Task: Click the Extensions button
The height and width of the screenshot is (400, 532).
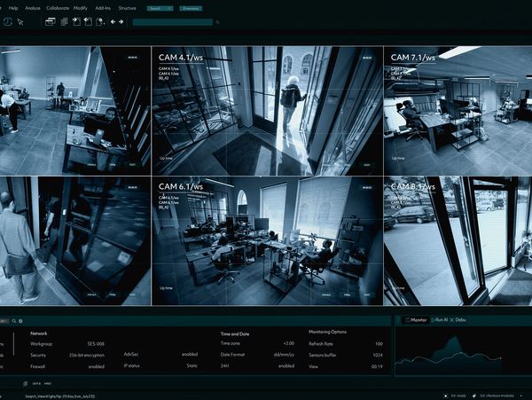Action: pos(190,7)
